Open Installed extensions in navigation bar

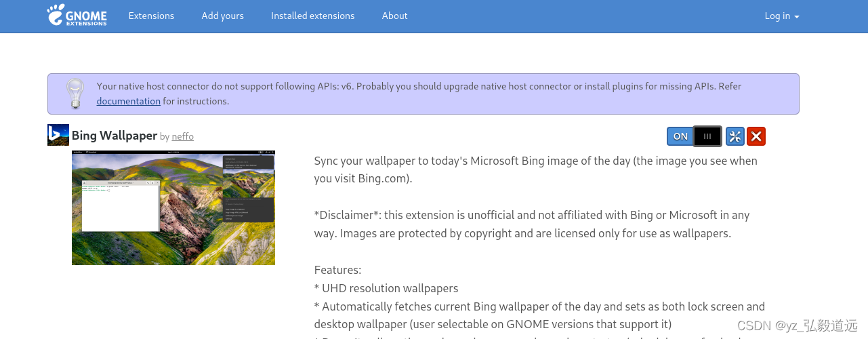pyautogui.click(x=312, y=16)
